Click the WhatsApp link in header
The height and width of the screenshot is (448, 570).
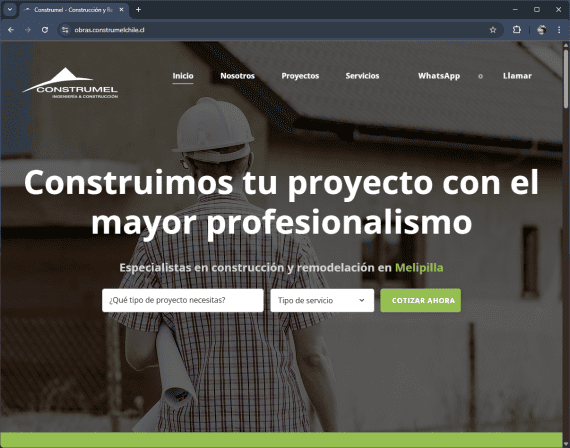(x=439, y=76)
